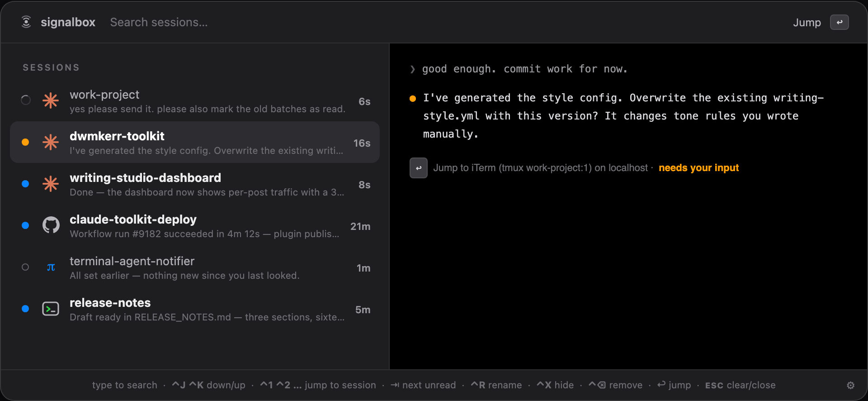
Task: Click the '^1 ^2 ... jump to session' hint
Action: pos(318,385)
